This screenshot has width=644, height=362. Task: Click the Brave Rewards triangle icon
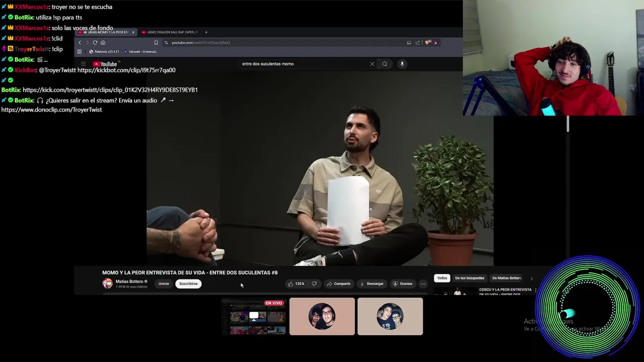pos(436,43)
